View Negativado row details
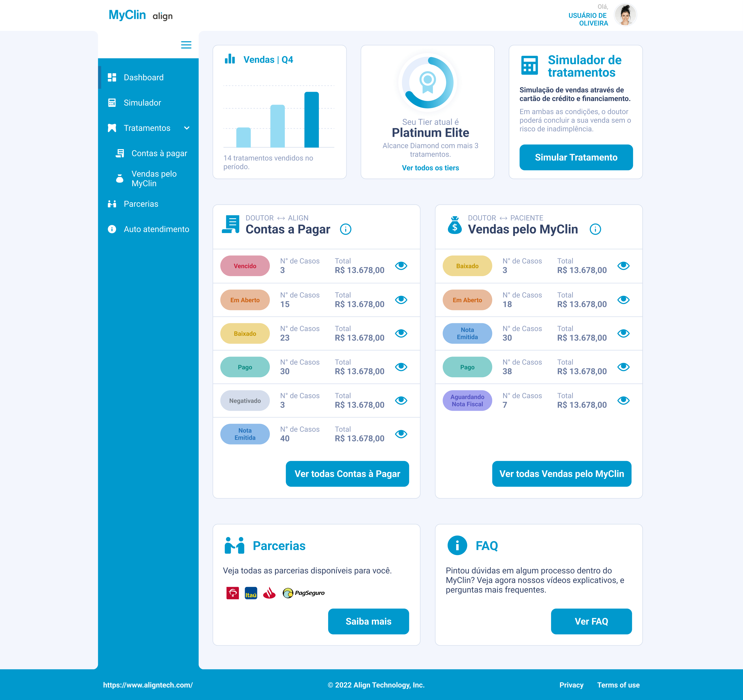The image size is (743, 700). pos(401,400)
